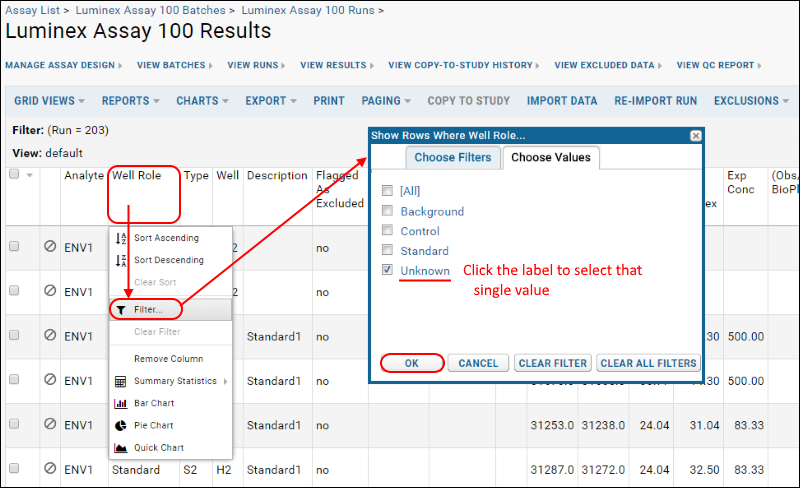The image size is (800, 488).
Task: Click the View QC Report link
Action: pos(719,65)
